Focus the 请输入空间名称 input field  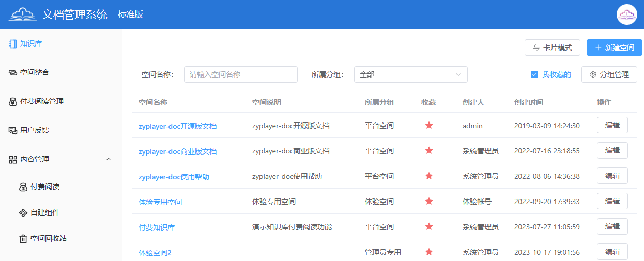pos(241,74)
